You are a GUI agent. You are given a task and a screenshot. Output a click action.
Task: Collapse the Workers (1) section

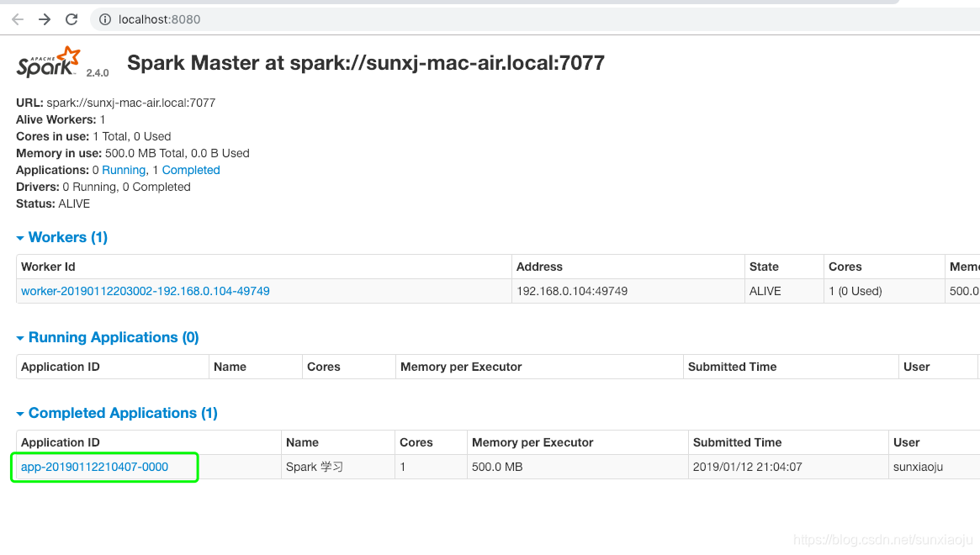click(x=62, y=237)
